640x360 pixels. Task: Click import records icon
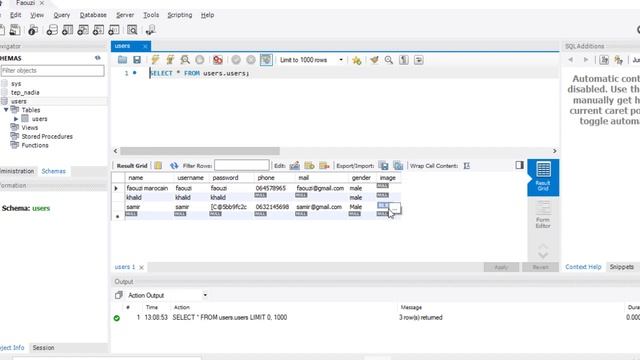(x=398, y=166)
